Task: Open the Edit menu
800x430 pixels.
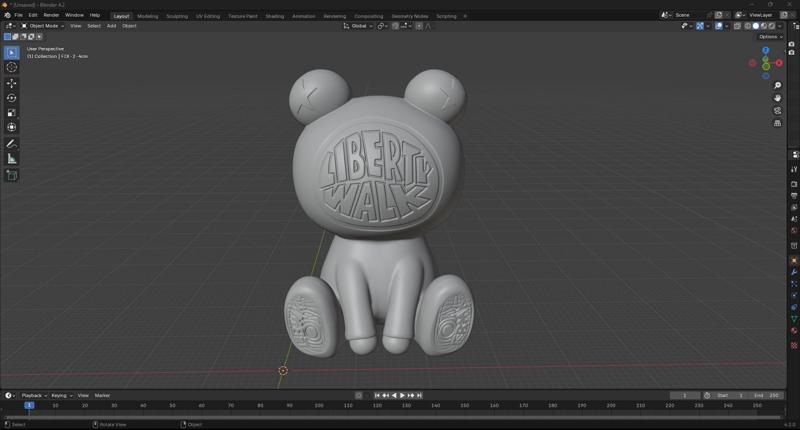Action: (x=33, y=15)
